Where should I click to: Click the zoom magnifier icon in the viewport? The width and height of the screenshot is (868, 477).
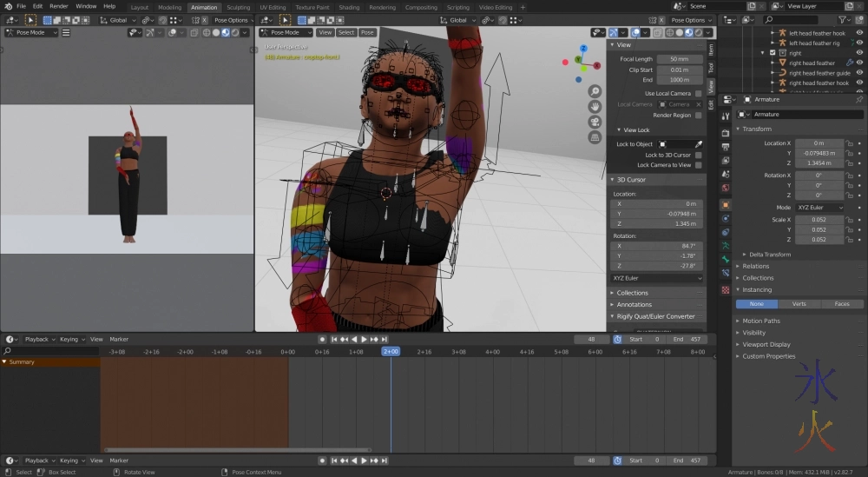coord(595,91)
